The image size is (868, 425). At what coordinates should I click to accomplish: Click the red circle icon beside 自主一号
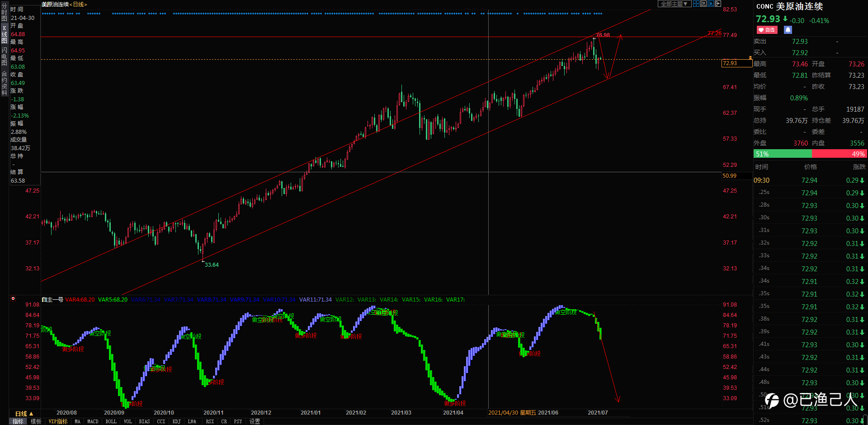(x=13, y=298)
